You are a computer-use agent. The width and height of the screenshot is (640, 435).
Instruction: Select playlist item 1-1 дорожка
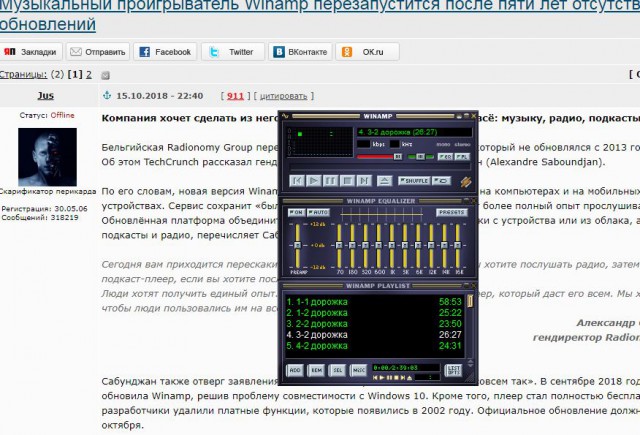tap(374, 302)
